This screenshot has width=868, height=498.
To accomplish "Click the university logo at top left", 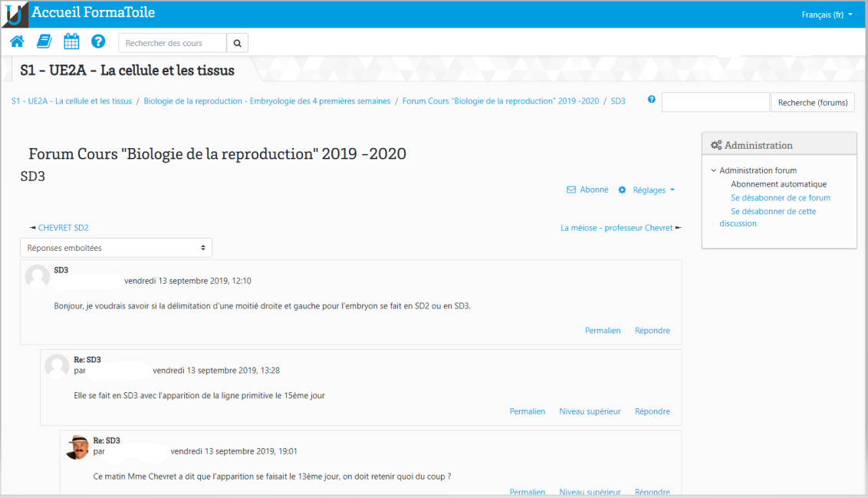I will [15, 14].
